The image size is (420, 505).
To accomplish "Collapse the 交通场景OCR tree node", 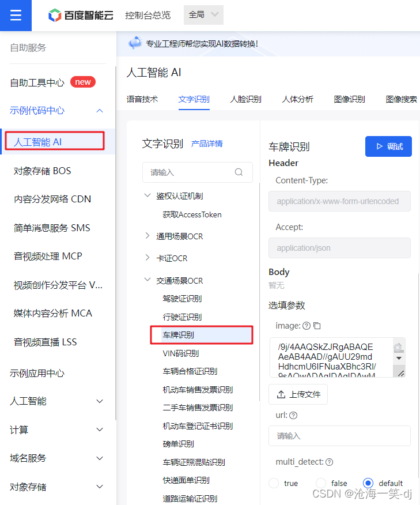I will pos(147,280).
